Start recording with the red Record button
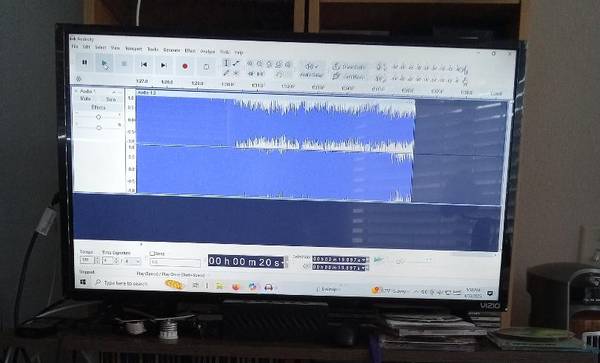Screen dimensions: 600x363 click(x=185, y=66)
